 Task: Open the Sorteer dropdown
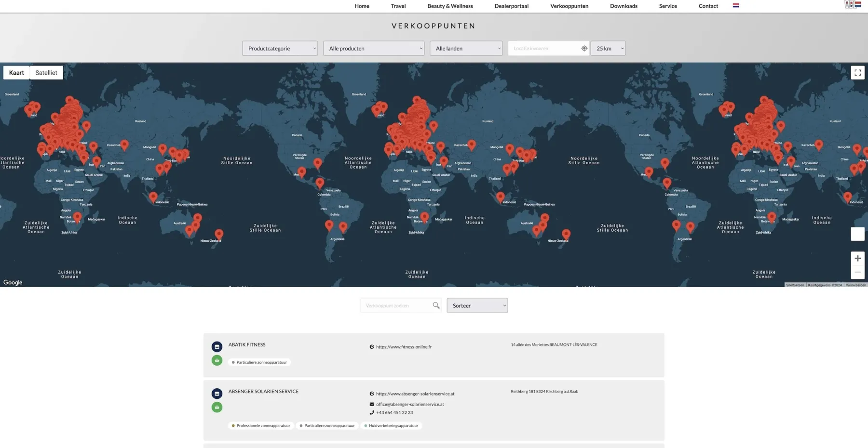tap(477, 305)
